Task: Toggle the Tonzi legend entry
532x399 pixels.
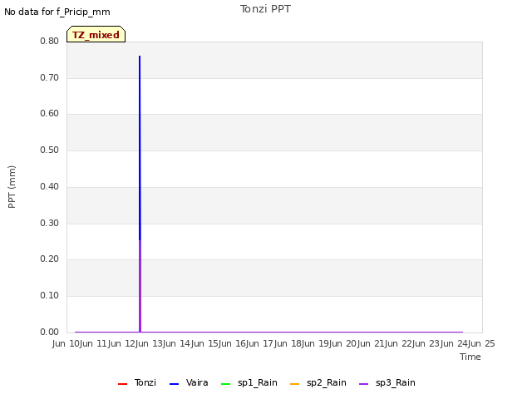Action: coord(137,382)
